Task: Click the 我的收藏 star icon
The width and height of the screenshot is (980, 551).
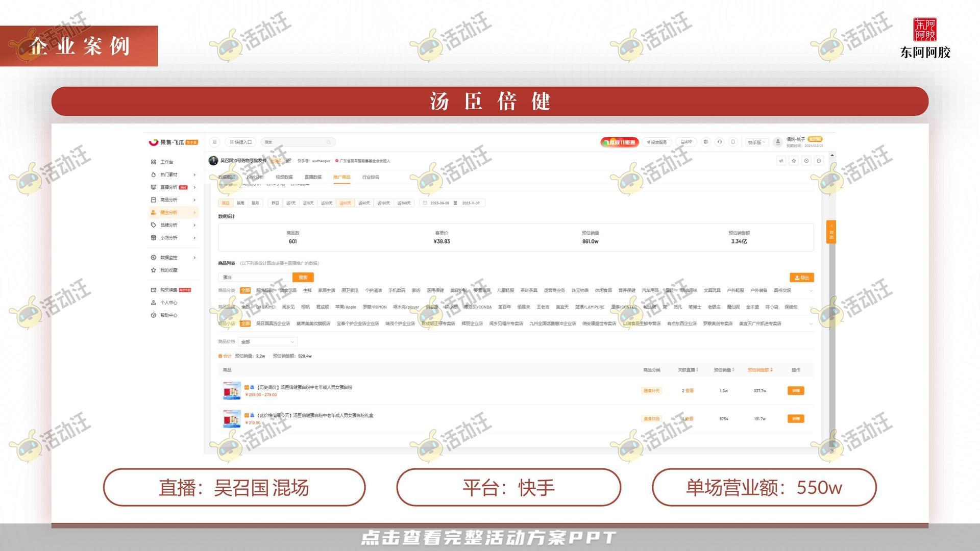Action: point(153,270)
